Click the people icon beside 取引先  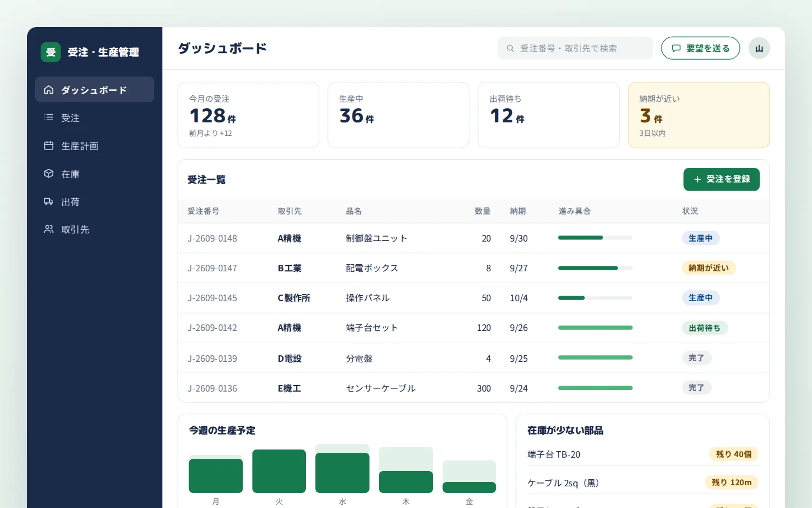click(49, 229)
